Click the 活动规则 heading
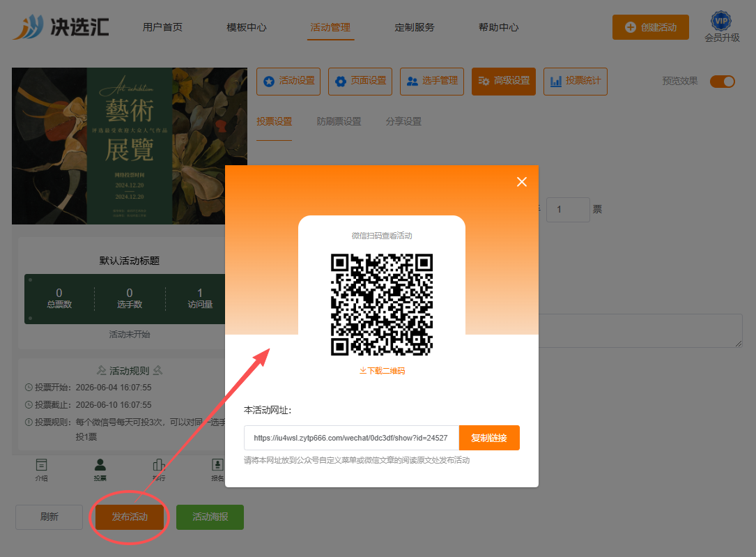 coord(129,371)
